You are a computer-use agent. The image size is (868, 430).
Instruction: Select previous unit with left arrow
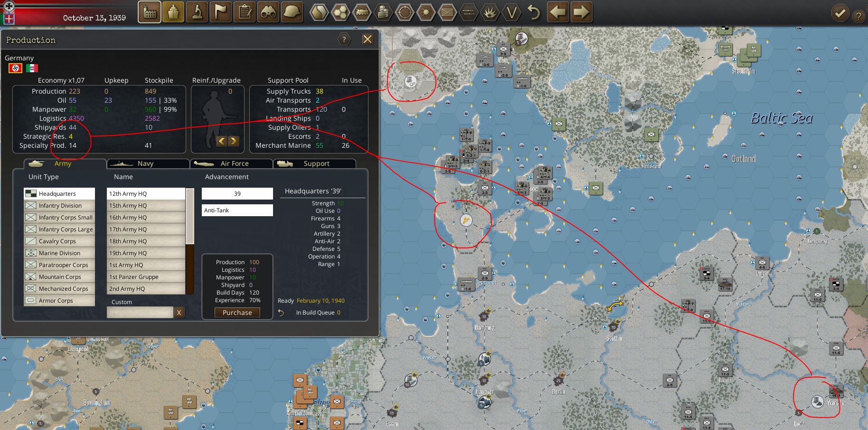click(558, 12)
